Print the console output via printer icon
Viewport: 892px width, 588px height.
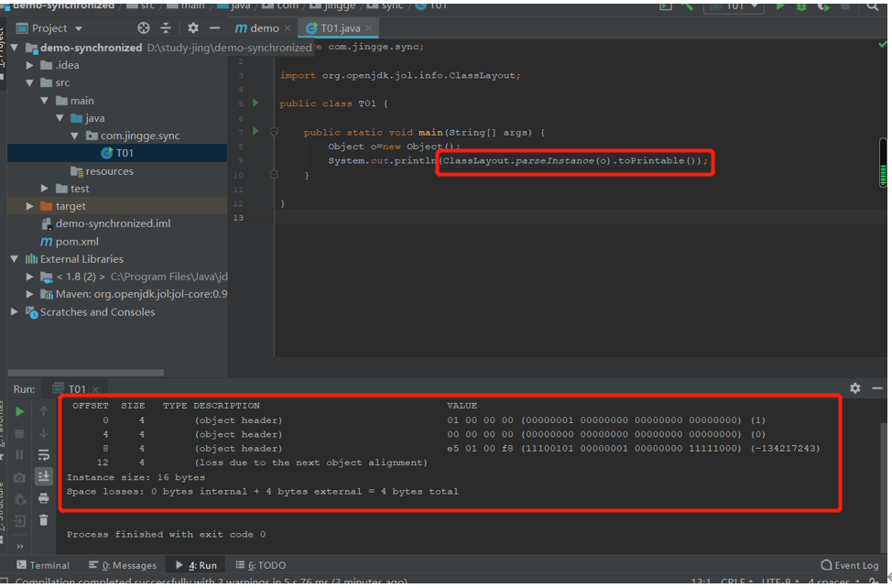[43, 499]
